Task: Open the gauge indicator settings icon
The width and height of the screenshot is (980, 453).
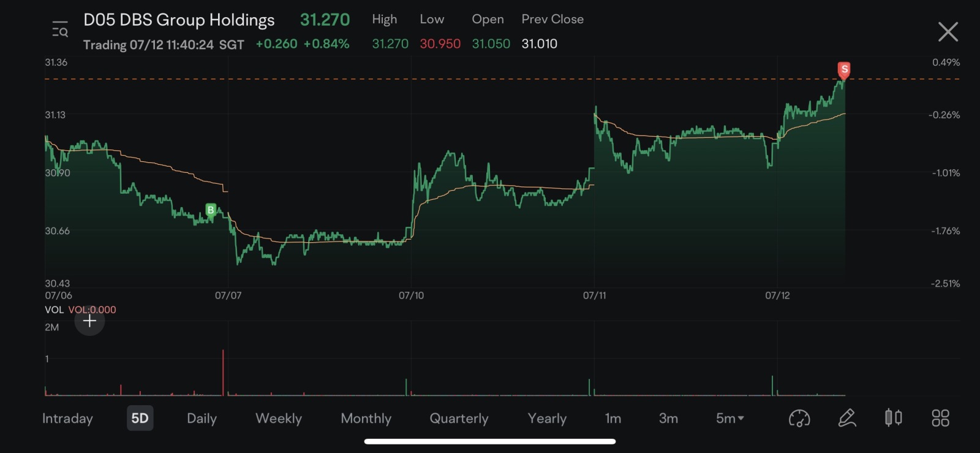Action: tap(799, 419)
